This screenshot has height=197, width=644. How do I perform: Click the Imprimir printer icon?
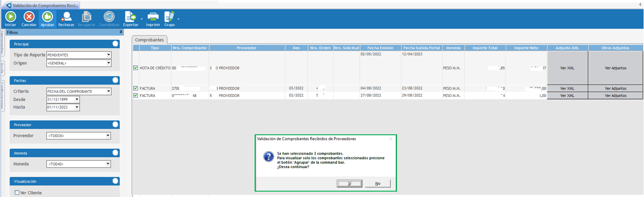[153, 17]
